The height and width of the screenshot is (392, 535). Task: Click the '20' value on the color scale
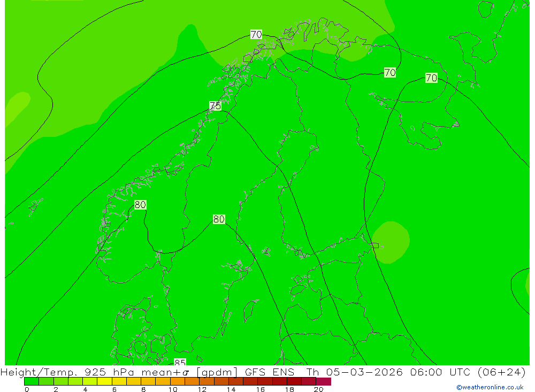(x=318, y=389)
